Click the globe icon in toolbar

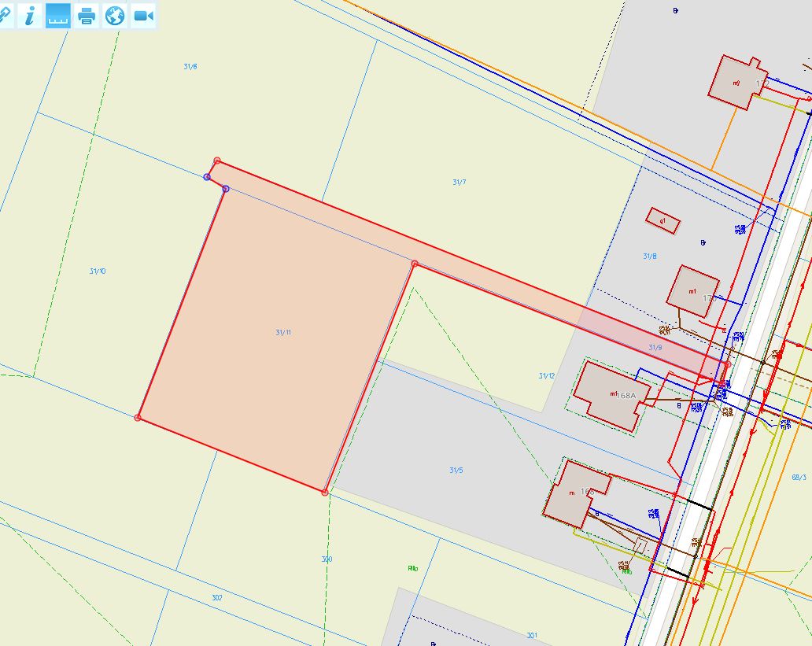click(115, 16)
